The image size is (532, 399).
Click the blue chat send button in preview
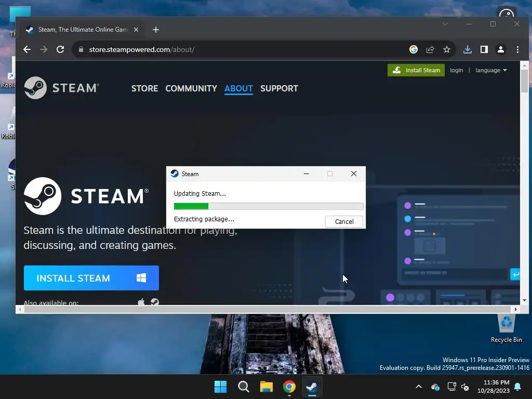click(515, 274)
